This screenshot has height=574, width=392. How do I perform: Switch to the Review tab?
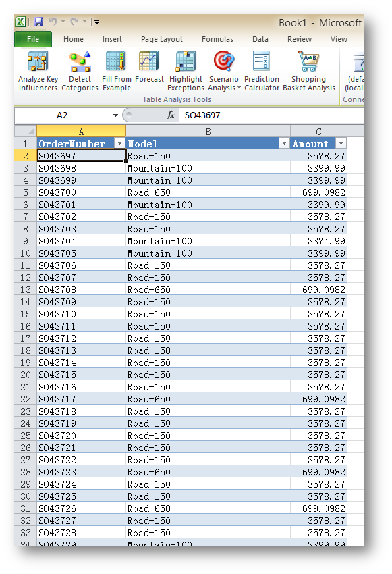[300, 39]
